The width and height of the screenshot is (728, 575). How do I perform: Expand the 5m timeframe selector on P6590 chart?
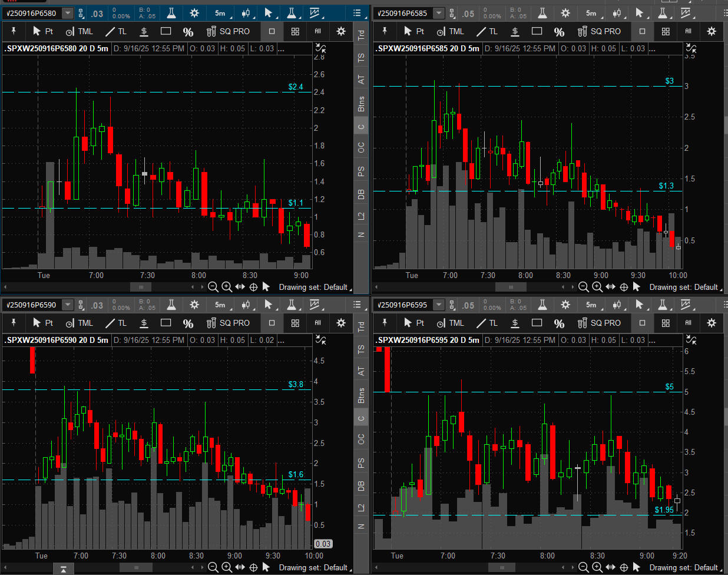(220, 305)
